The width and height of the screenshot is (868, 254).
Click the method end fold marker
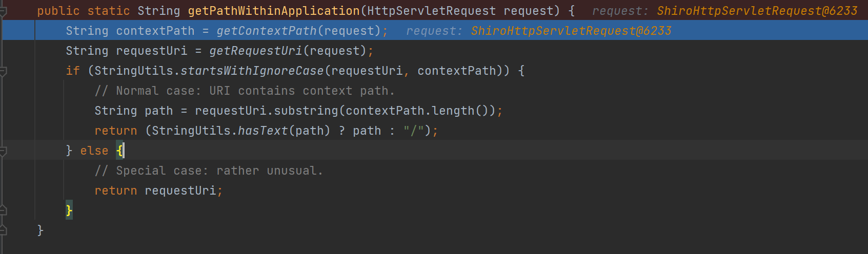(3, 230)
